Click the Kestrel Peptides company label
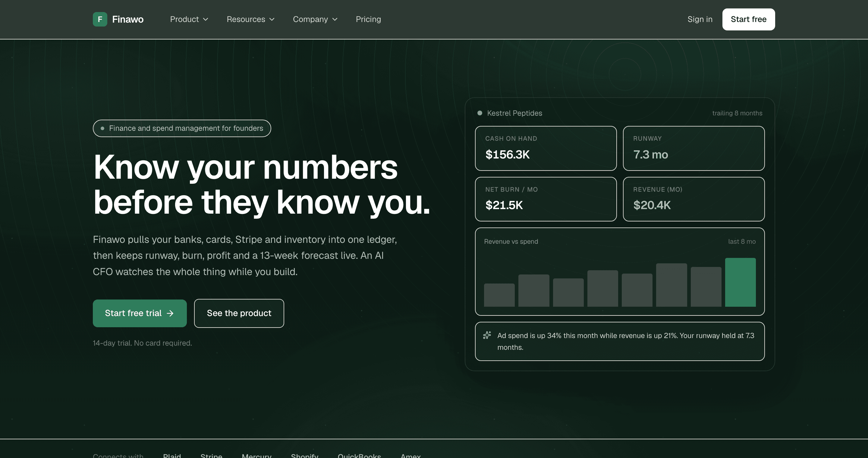Image resolution: width=868 pixels, height=458 pixels. tap(514, 113)
